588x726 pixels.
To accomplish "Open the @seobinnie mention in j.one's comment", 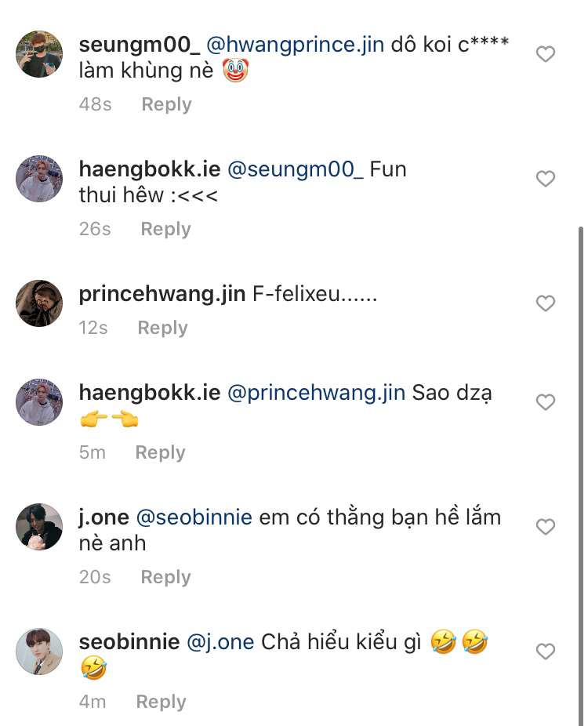I will (194, 517).
